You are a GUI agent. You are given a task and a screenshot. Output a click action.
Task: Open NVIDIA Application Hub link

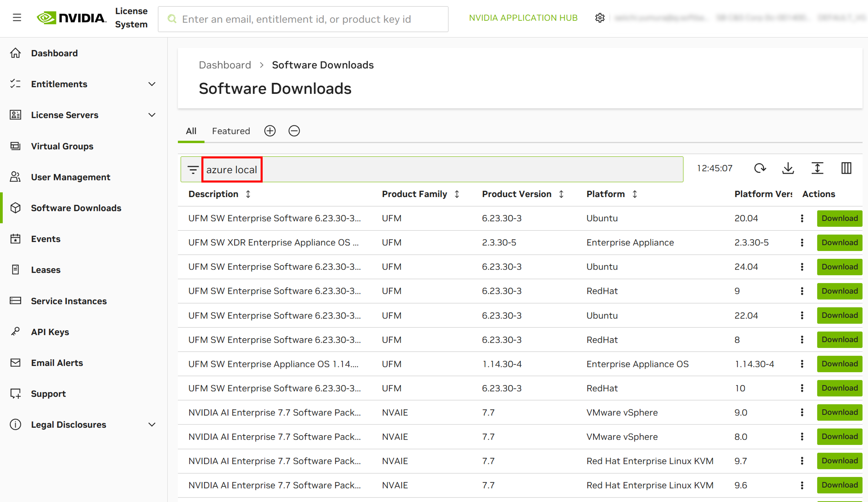tap(523, 18)
